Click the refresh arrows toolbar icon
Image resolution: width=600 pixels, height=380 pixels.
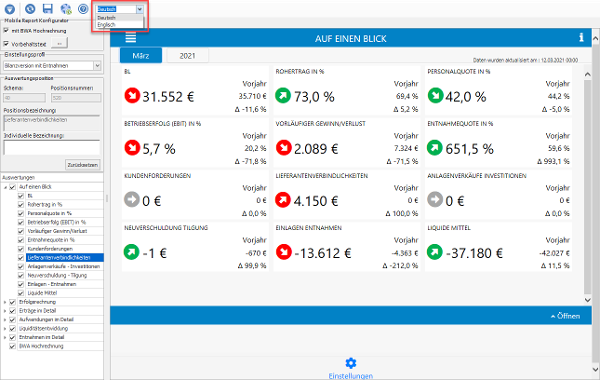pyautogui.click(x=30, y=9)
